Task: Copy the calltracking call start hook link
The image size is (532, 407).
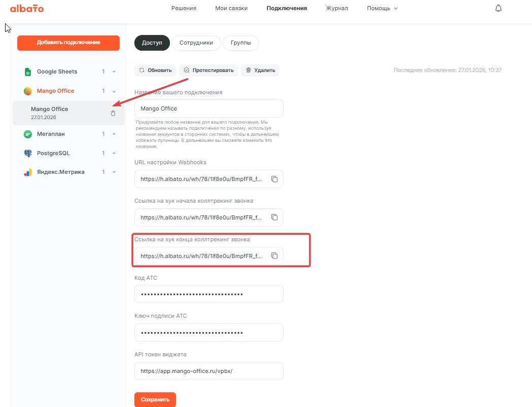Action: coord(274,217)
